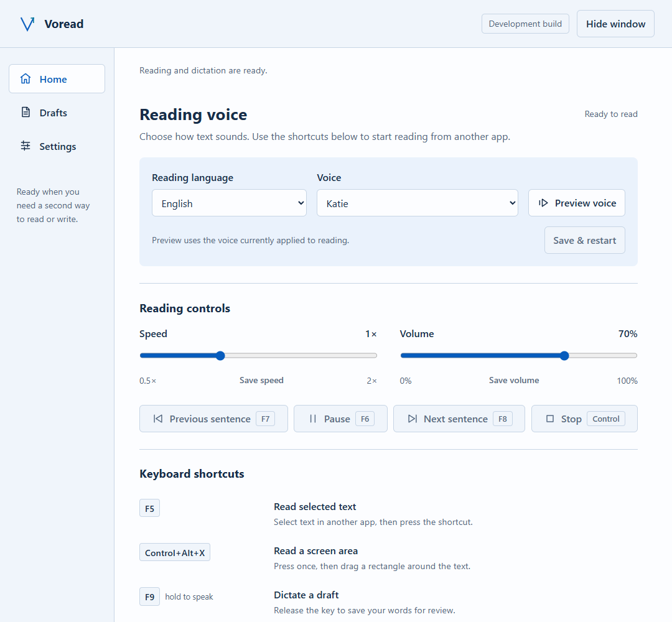Click the skip-back icon for Previous sentence
The height and width of the screenshot is (622, 672).
tap(157, 419)
